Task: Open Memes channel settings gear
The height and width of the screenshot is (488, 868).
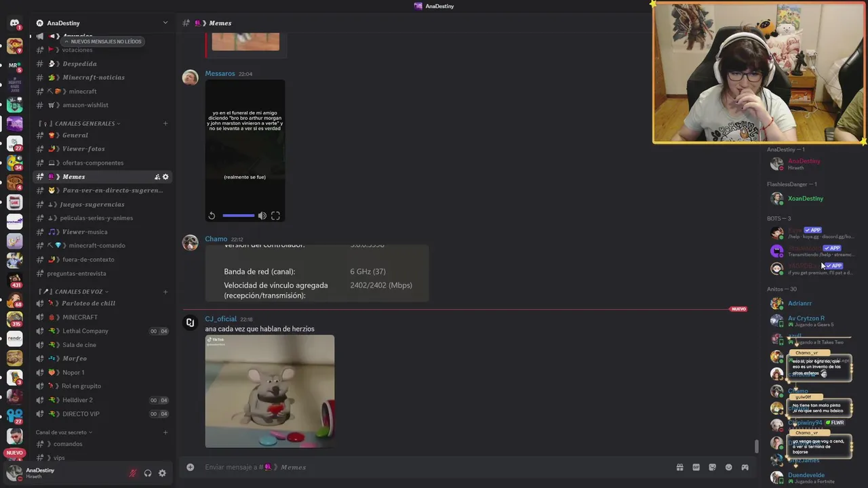Action: click(165, 177)
